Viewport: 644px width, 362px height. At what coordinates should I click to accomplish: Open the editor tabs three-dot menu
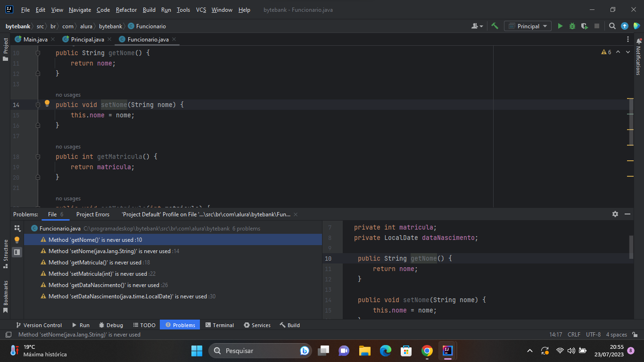628,39
